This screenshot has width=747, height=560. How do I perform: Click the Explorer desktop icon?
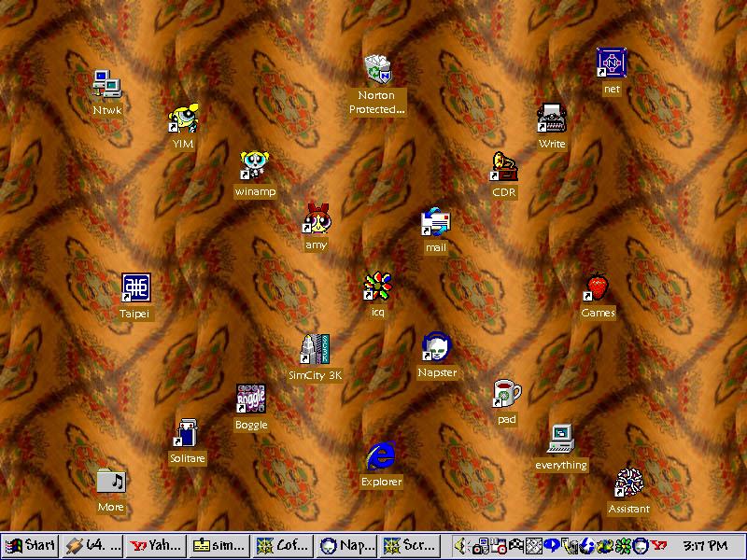381,456
